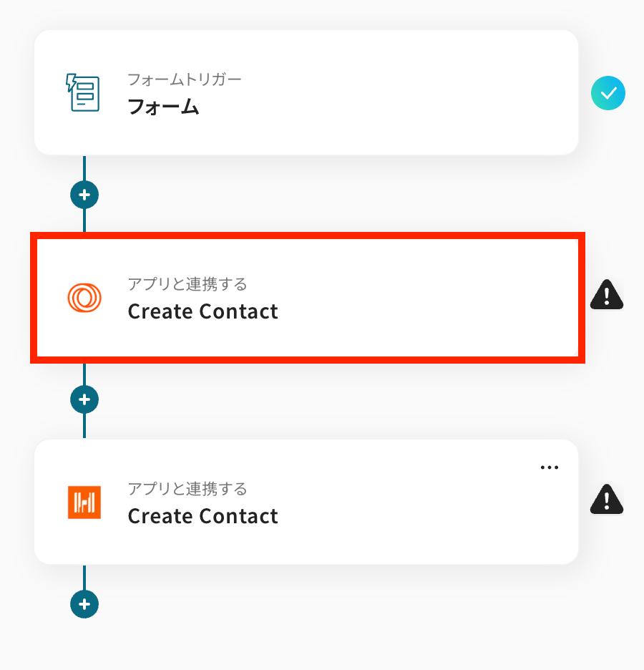Image resolution: width=644 pixels, height=670 pixels.
Task: Click the green checkmark status badge
Action: tap(608, 93)
